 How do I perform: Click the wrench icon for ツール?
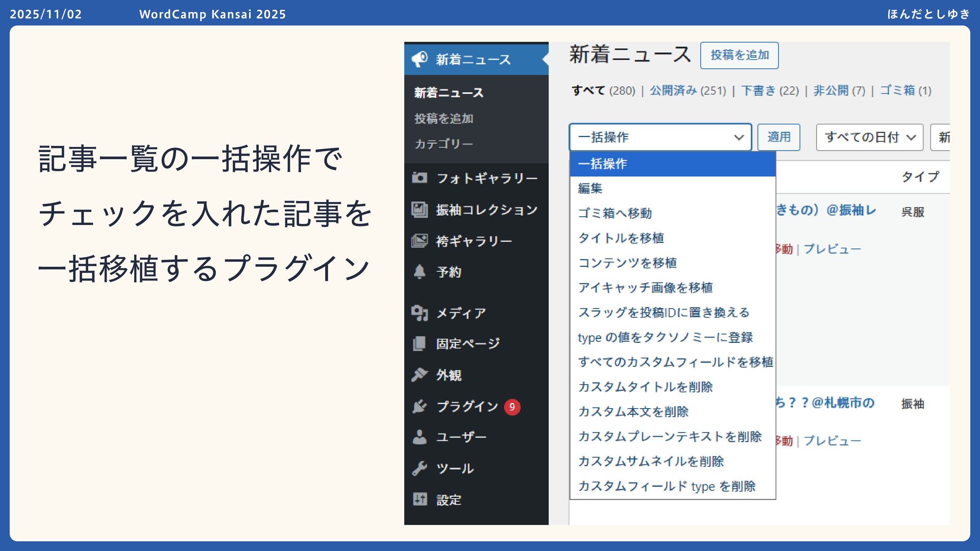pyautogui.click(x=420, y=468)
